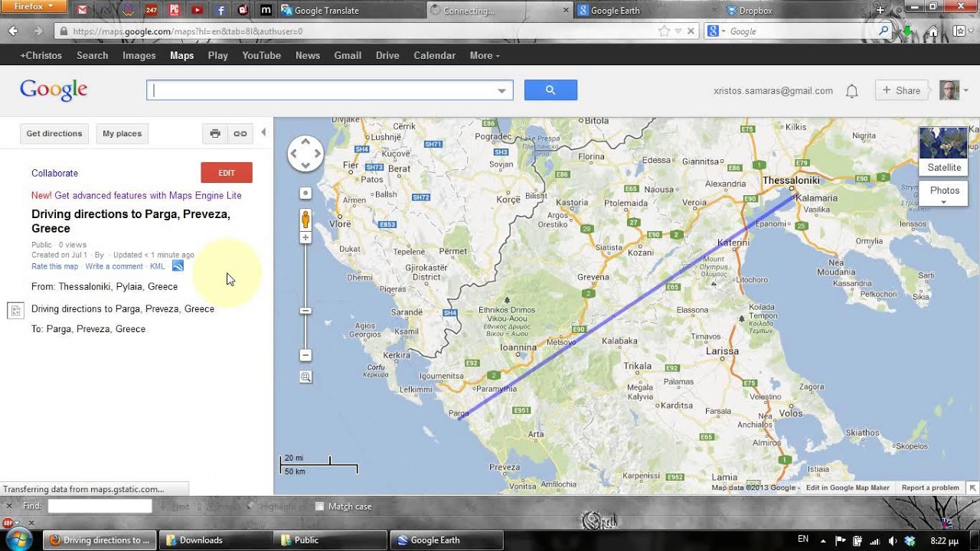Zoom out map with minus button

[305, 355]
